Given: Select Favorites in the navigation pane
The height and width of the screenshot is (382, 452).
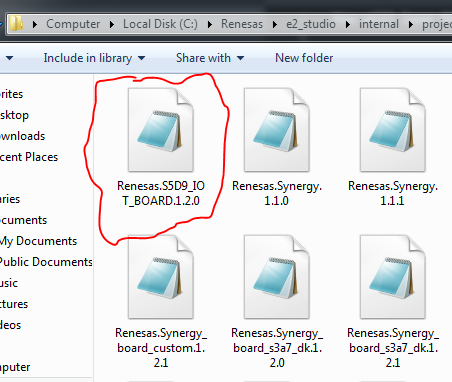Looking at the screenshot, I should click(11, 94).
